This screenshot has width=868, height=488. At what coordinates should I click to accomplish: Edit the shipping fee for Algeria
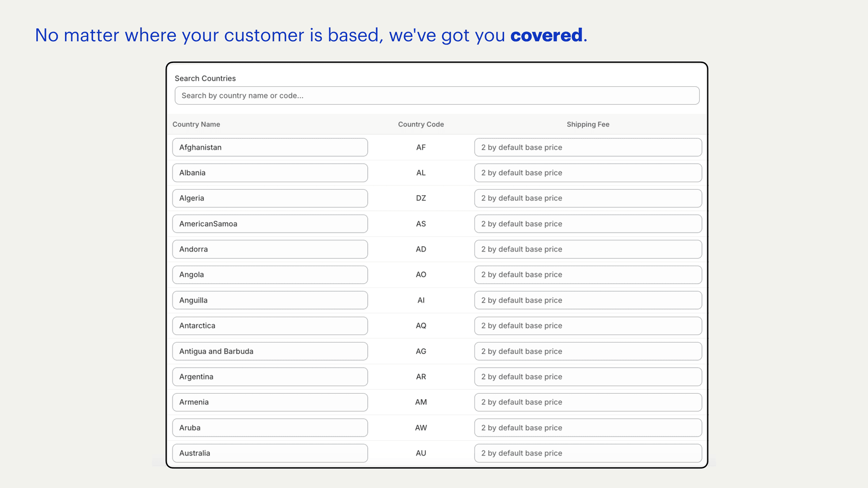(588, 198)
